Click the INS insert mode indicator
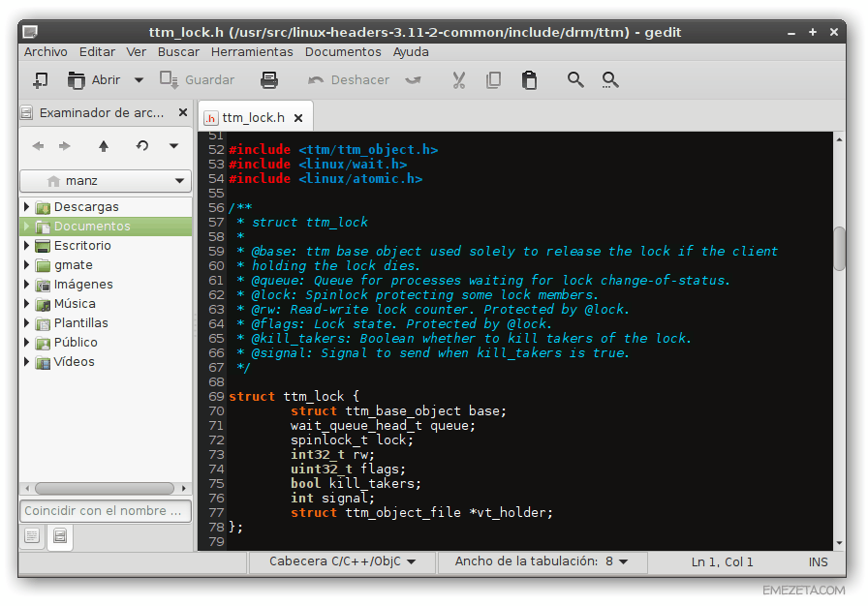This screenshot has width=868, height=606. pyautogui.click(x=818, y=562)
